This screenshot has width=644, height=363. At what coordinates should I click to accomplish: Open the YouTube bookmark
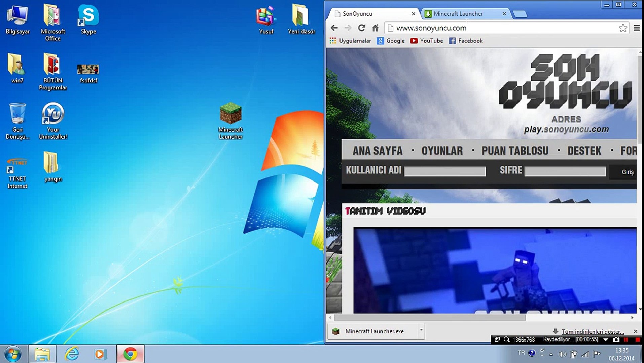tap(427, 41)
